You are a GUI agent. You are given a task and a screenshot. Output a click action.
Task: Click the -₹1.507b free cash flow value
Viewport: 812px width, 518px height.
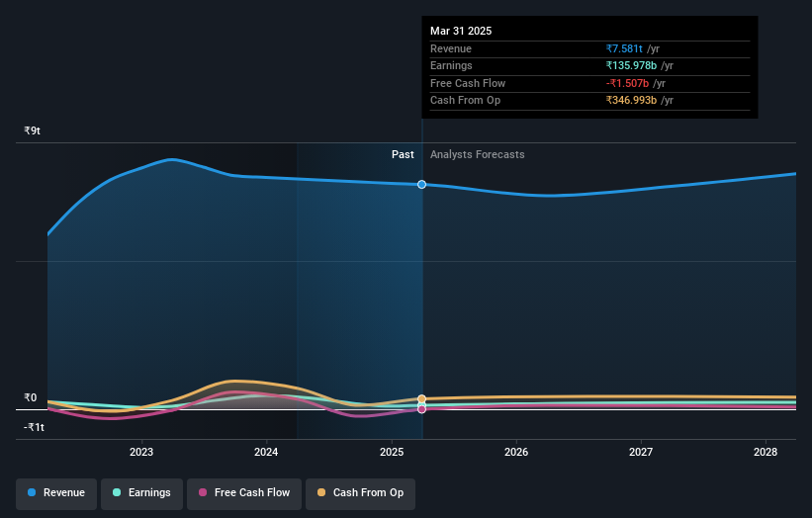point(628,83)
